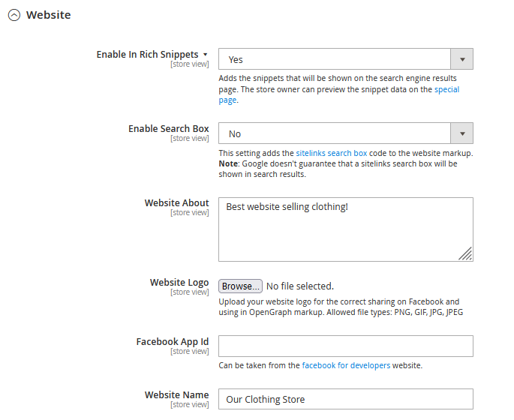Open the 'facebook for developers' link
The height and width of the screenshot is (420, 514).
346,365
